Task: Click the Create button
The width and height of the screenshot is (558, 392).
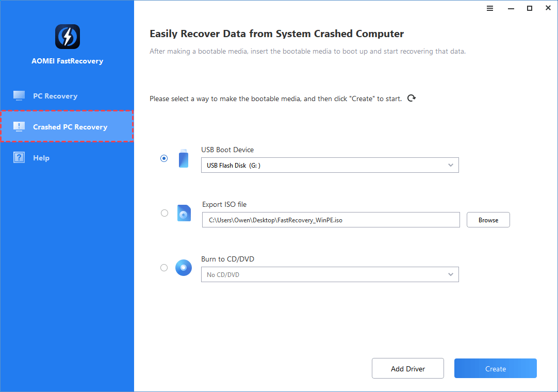Action: pyautogui.click(x=495, y=368)
